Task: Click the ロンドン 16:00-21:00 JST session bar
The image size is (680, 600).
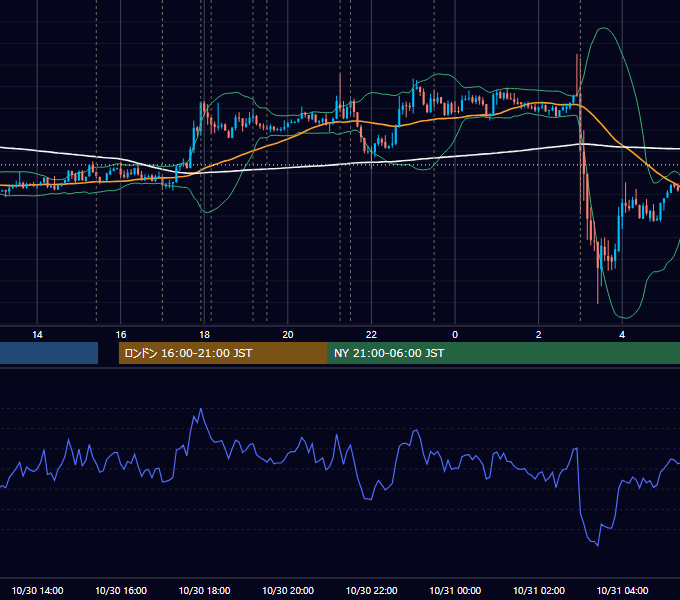Action: [x=223, y=353]
